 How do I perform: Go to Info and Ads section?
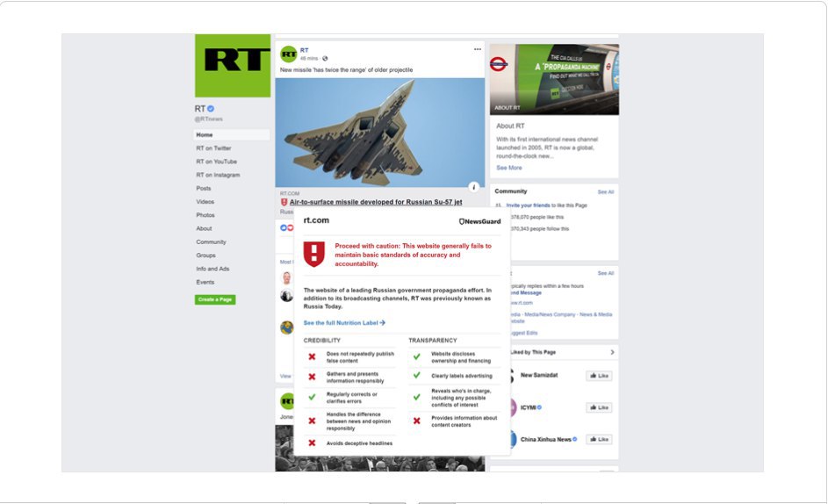coord(212,269)
